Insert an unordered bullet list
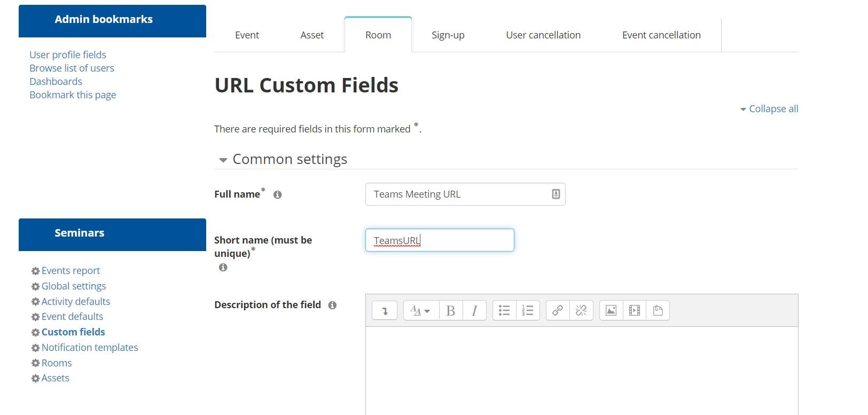 coord(504,310)
